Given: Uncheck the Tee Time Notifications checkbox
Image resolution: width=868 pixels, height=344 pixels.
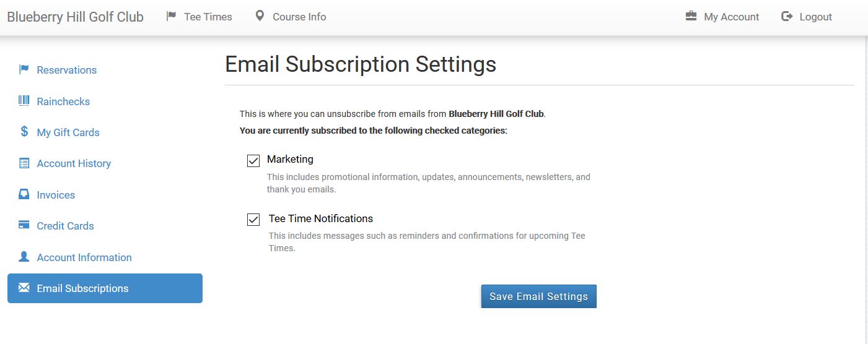Looking at the screenshot, I should 253,220.
